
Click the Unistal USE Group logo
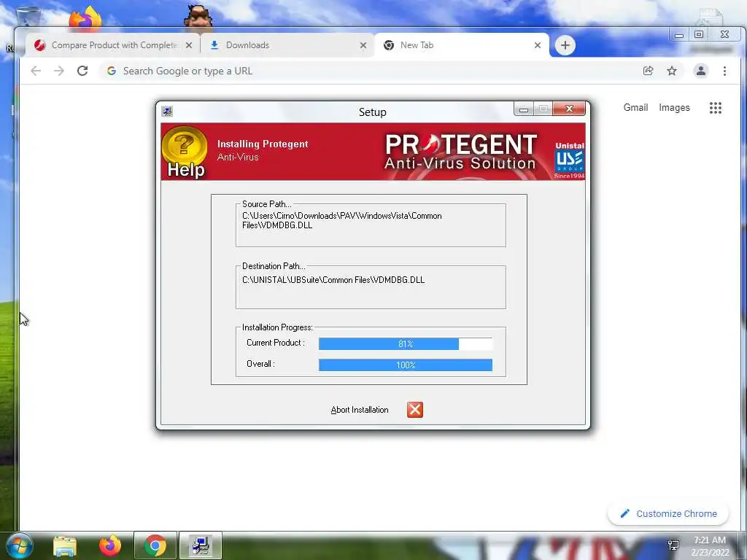(x=569, y=160)
